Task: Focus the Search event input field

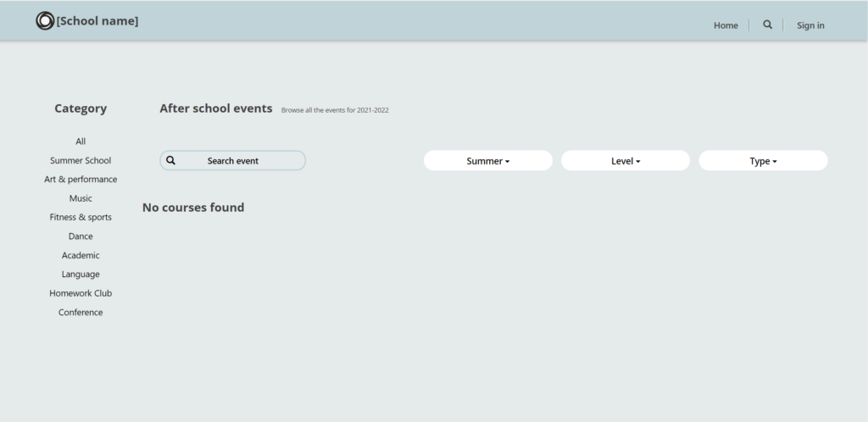Action: coord(232,160)
